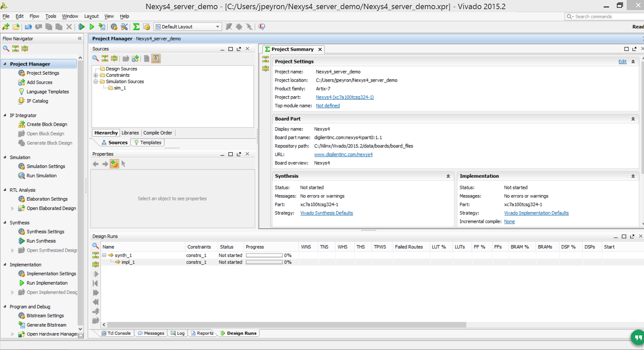Click impl_1 progress bar
Image resolution: width=644 pixels, height=350 pixels.
[x=264, y=262]
